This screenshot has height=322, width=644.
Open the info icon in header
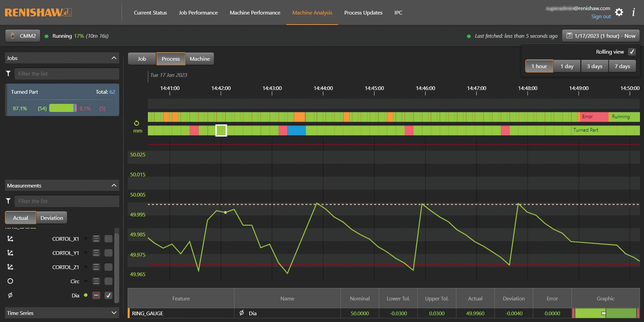tap(634, 12)
